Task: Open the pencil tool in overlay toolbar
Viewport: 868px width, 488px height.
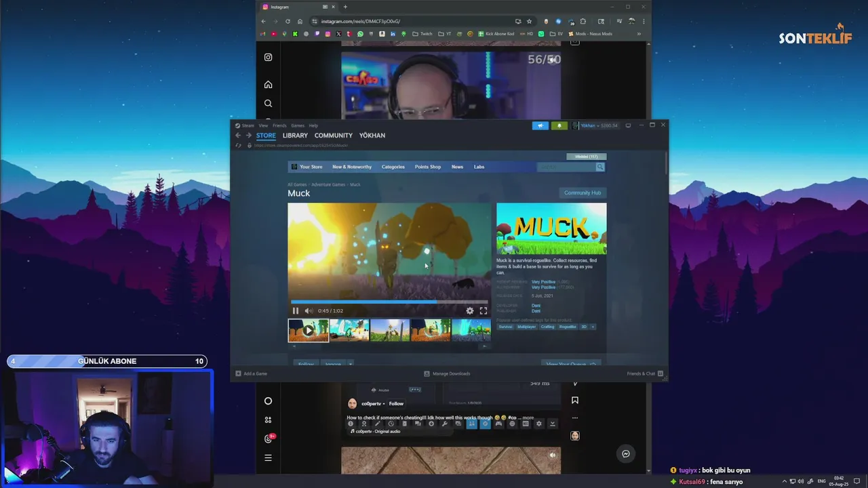Action: click(377, 424)
